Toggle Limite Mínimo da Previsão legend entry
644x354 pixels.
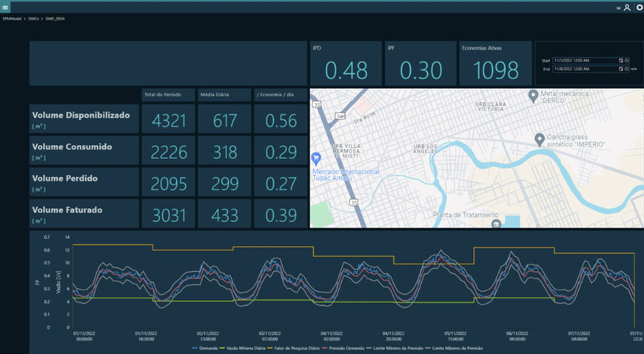(395, 348)
